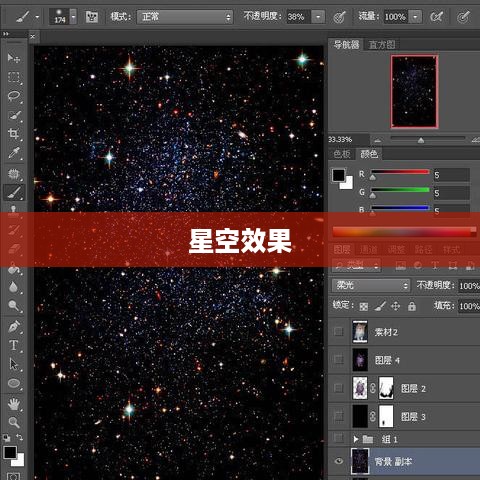This screenshot has height=480, width=480.
Task: Toggle visibility of 素材2 layer
Action: [x=339, y=332]
